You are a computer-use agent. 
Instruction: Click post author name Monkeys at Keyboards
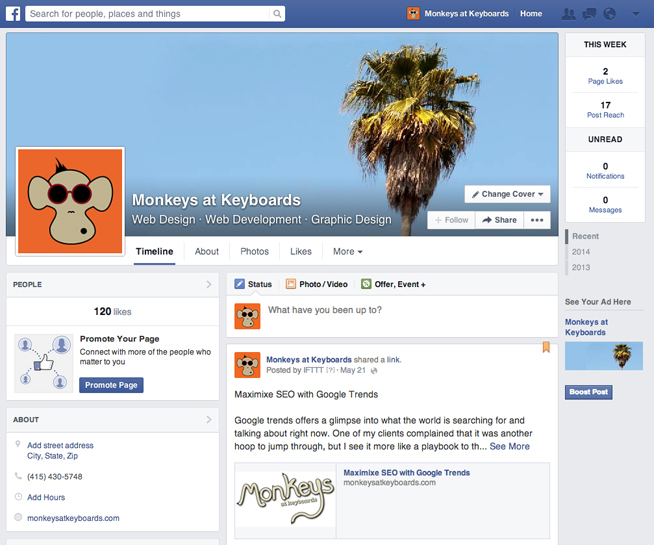[x=309, y=359]
